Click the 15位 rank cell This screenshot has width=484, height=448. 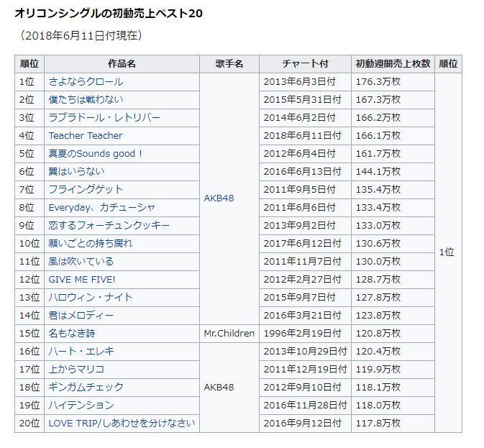click(29, 333)
